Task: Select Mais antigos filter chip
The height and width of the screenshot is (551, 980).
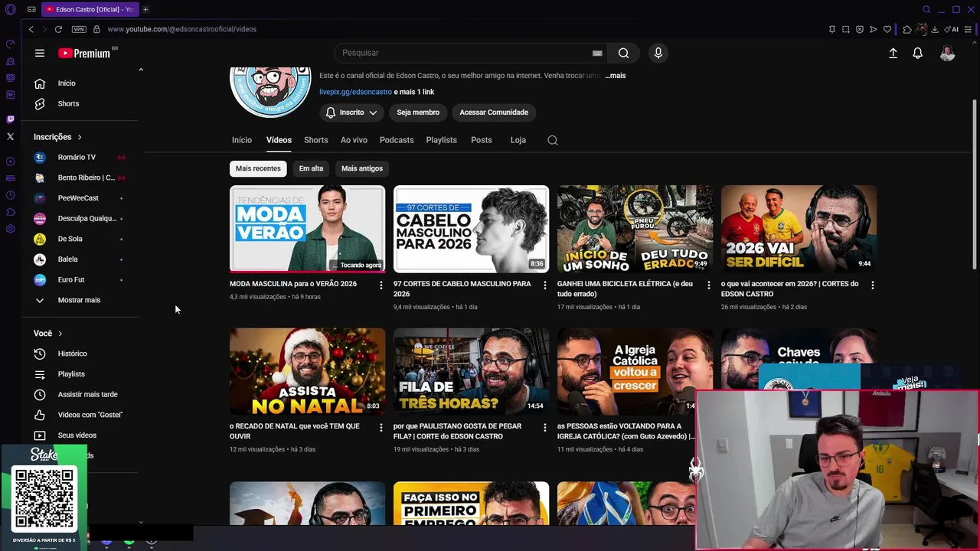Action: coord(362,168)
